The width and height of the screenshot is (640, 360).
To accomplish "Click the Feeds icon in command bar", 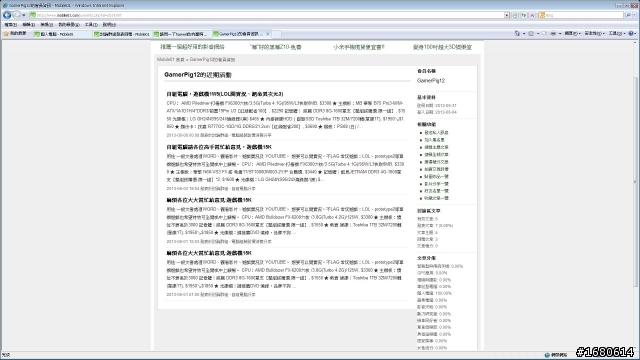I will [531, 33].
